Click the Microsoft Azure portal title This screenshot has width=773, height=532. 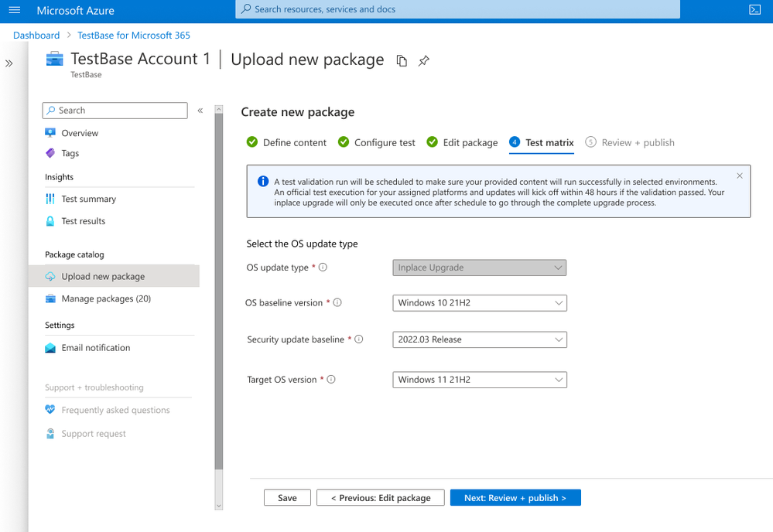coord(75,10)
